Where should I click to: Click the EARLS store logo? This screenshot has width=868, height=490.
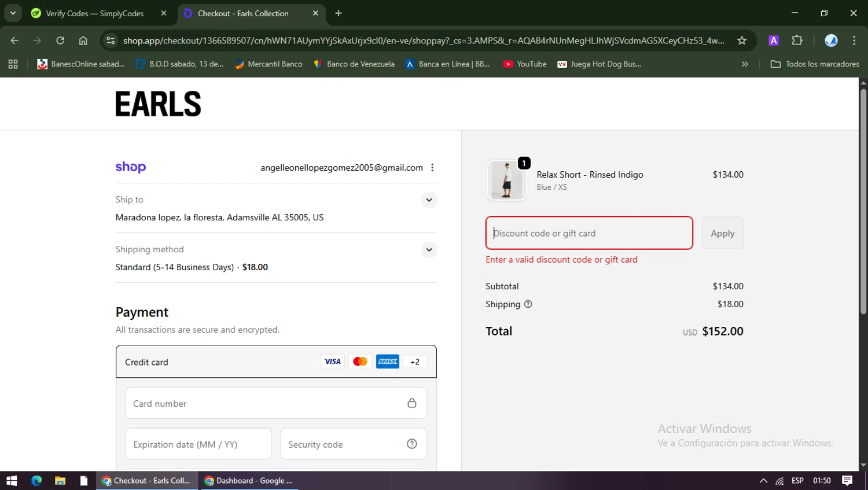tap(158, 104)
